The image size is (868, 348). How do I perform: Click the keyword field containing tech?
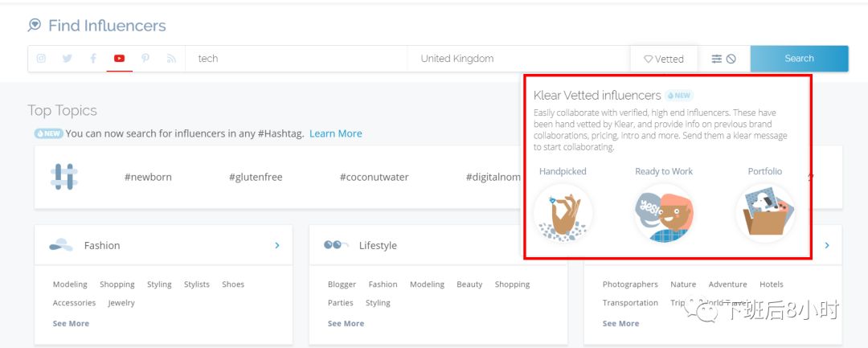click(297, 59)
